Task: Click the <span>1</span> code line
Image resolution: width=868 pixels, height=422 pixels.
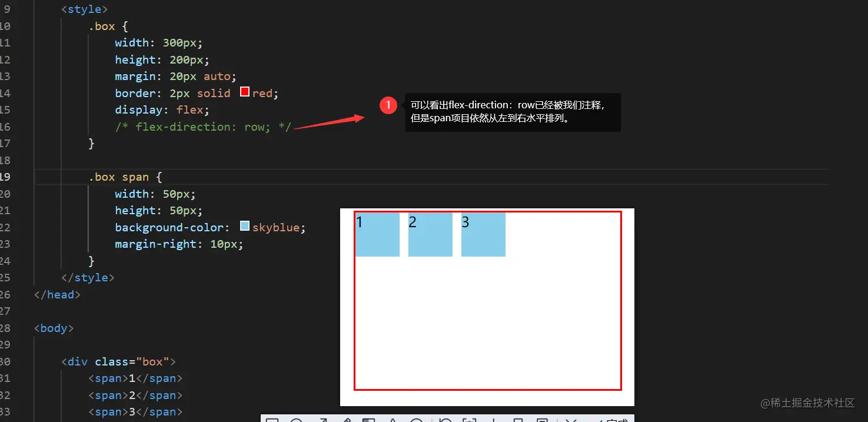Action: pyautogui.click(x=135, y=378)
